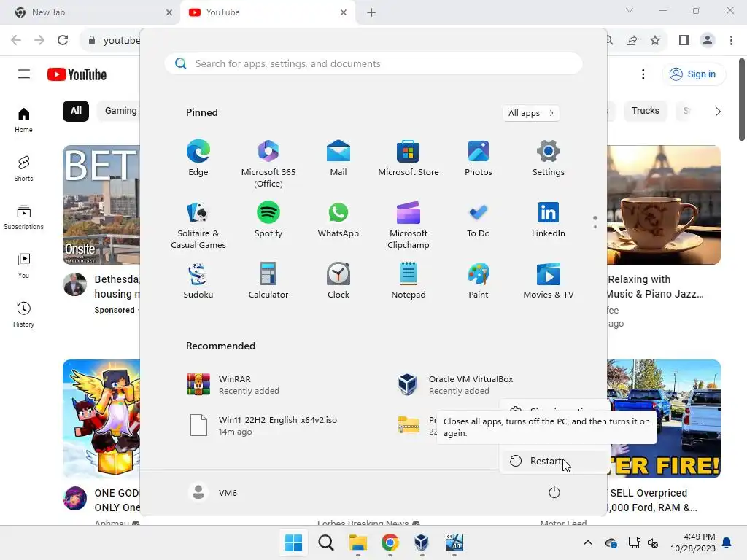Show more filter chips with right arrow

coord(718,111)
